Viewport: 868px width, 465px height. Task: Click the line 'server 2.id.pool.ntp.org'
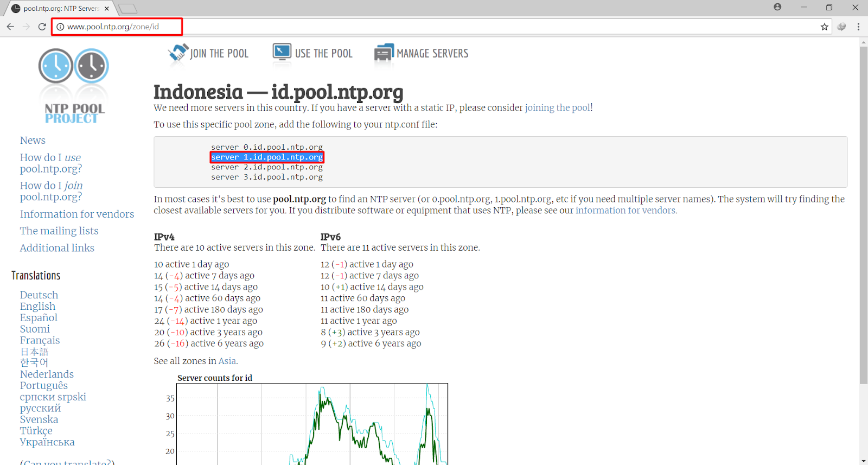[x=267, y=167]
